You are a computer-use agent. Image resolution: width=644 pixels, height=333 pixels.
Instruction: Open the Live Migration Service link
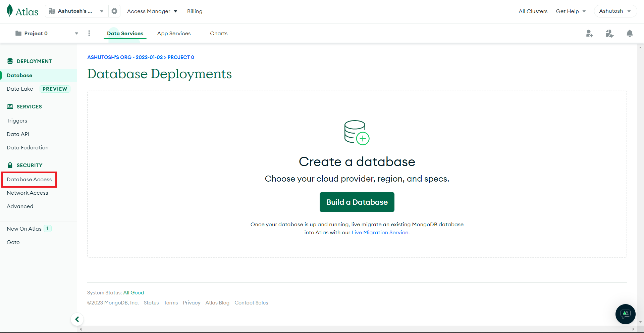pyautogui.click(x=379, y=232)
